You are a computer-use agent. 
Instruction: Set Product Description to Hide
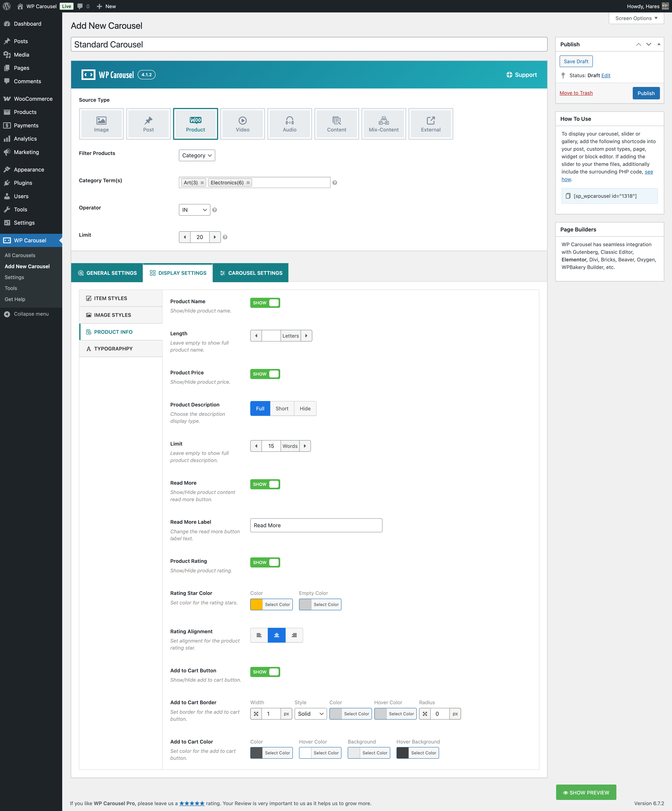click(x=305, y=409)
